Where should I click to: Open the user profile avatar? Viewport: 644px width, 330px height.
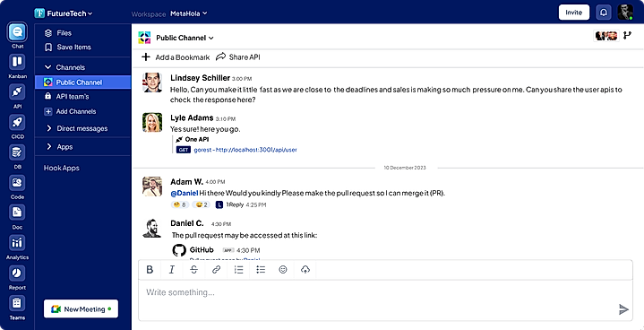tap(625, 13)
